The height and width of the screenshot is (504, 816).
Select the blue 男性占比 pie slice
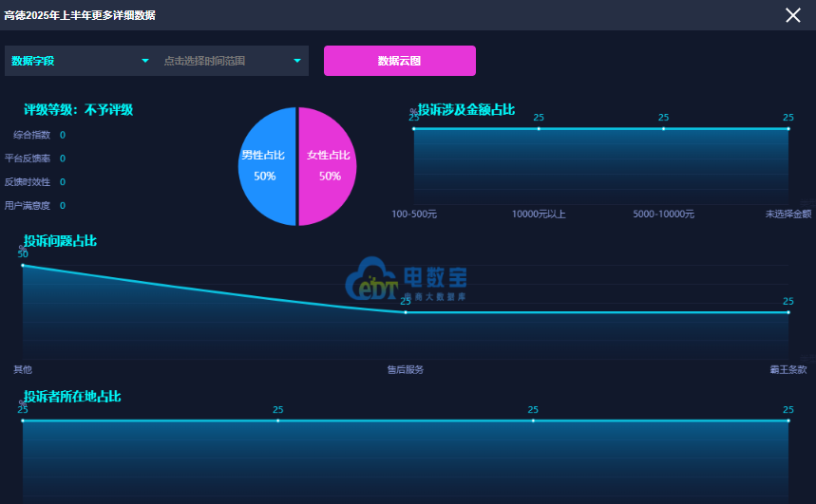pyautogui.click(x=266, y=166)
